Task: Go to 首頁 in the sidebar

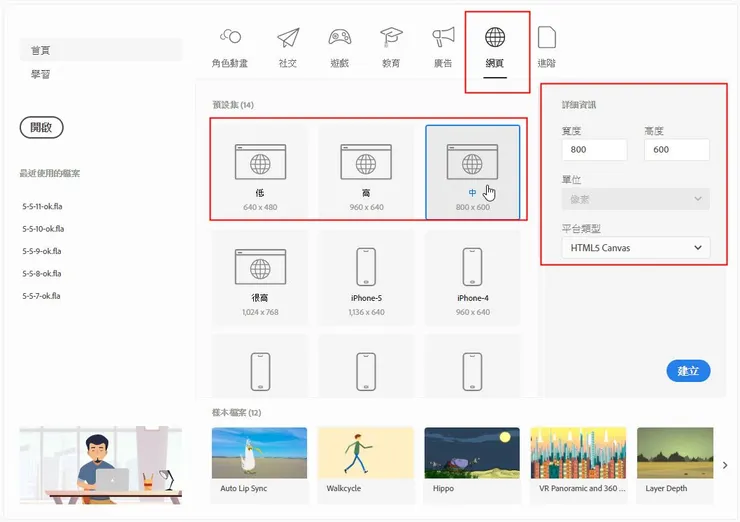Action: point(101,50)
